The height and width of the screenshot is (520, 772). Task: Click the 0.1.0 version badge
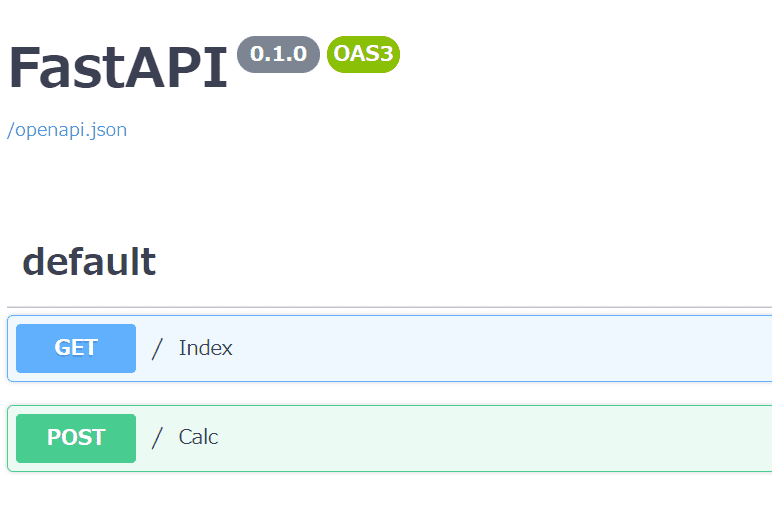[x=278, y=54]
